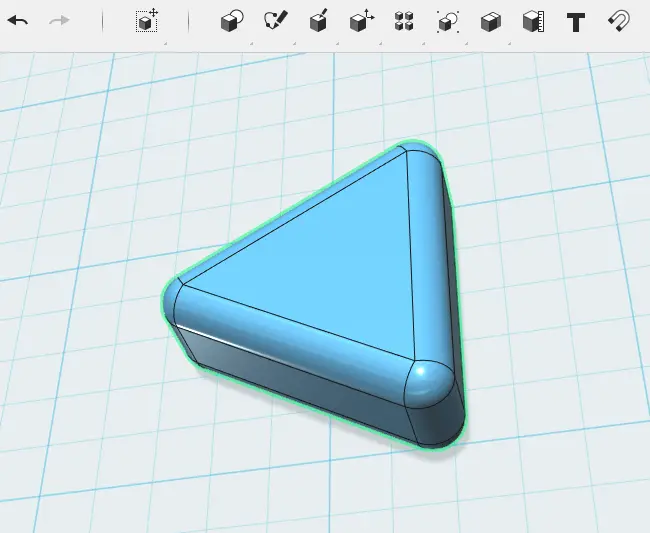The height and width of the screenshot is (533, 650).
Task: Open the Grouping tool
Action: click(x=448, y=21)
